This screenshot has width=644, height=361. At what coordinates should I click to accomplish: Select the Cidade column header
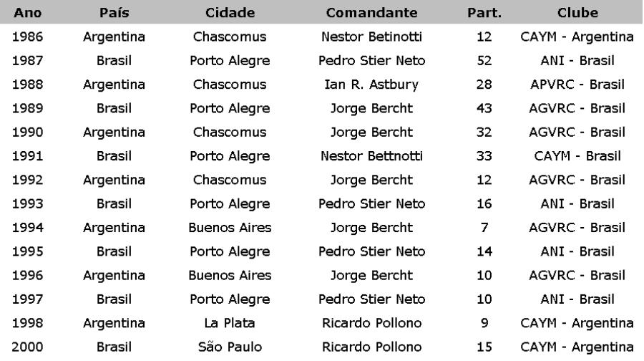point(230,13)
